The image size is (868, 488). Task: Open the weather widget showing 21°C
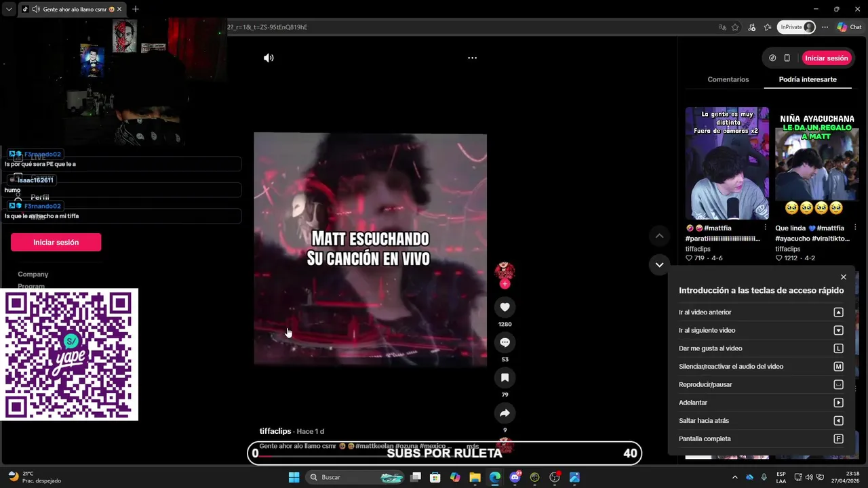pos(33,477)
